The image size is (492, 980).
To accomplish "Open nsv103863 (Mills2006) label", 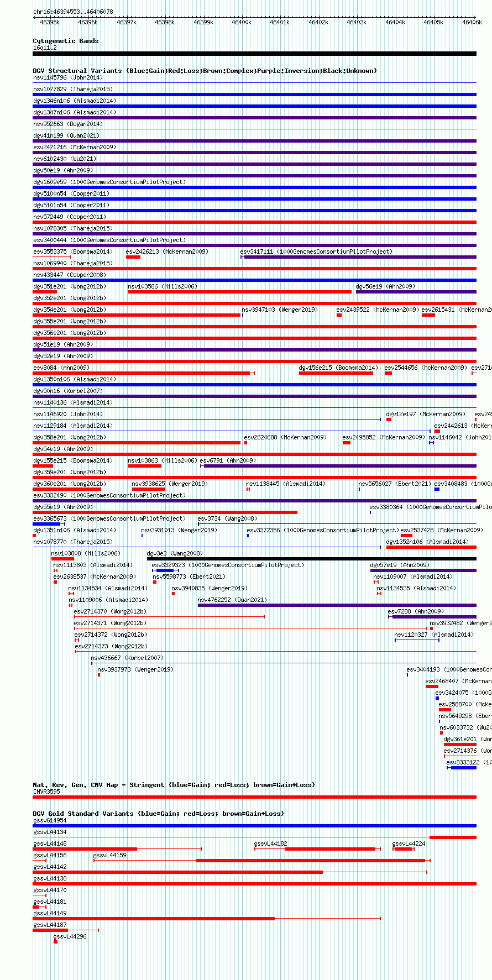I will 163,460.
